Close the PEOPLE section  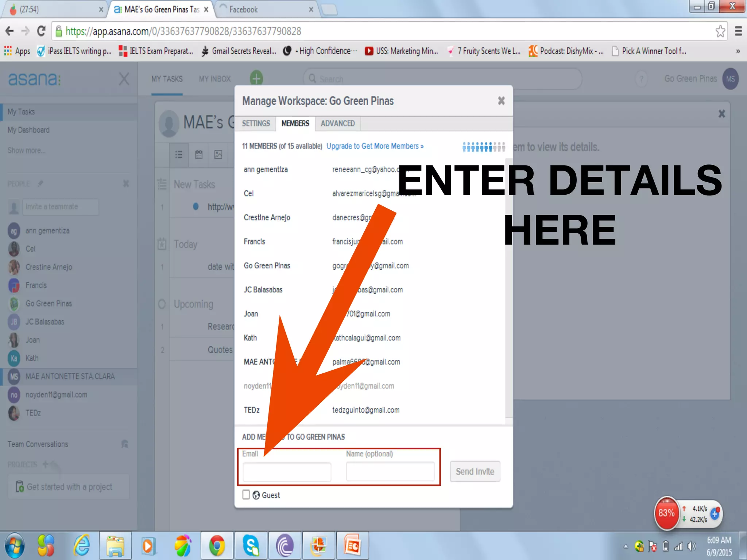(x=126, y=183)
